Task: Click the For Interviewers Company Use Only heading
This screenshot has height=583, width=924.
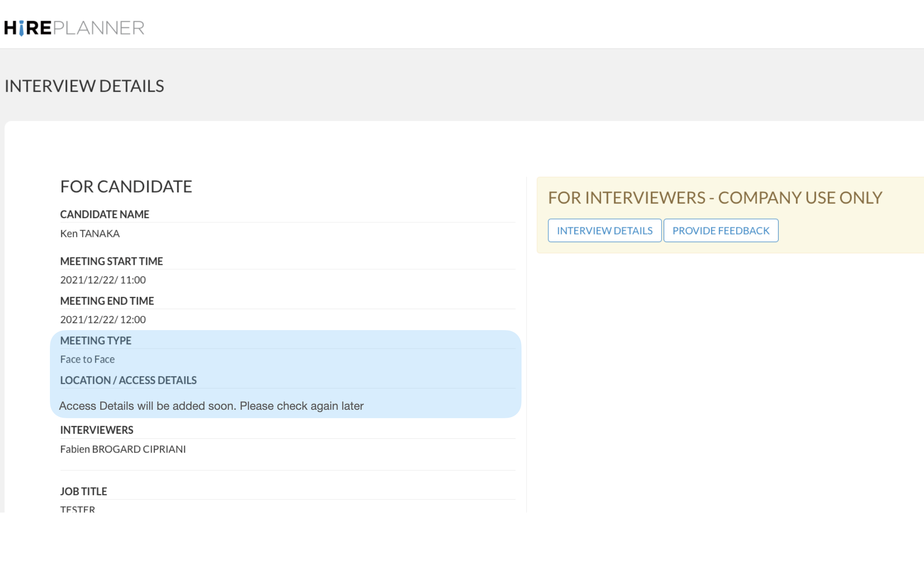Action: click(715, 198)
